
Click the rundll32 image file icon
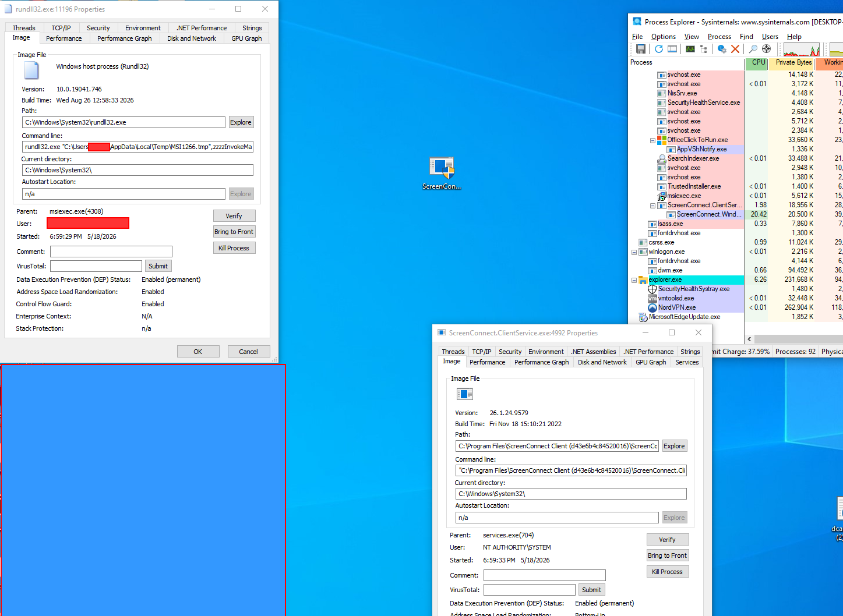point(31,70)
